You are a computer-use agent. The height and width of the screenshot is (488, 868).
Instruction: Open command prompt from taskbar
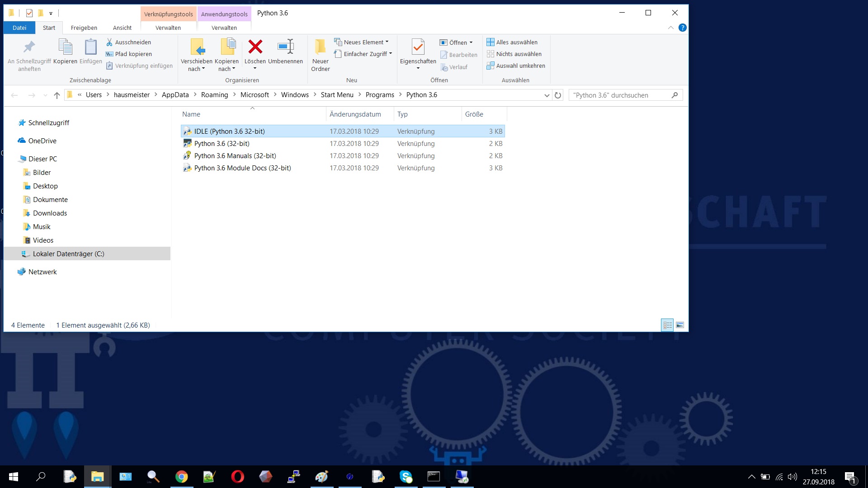434,477
